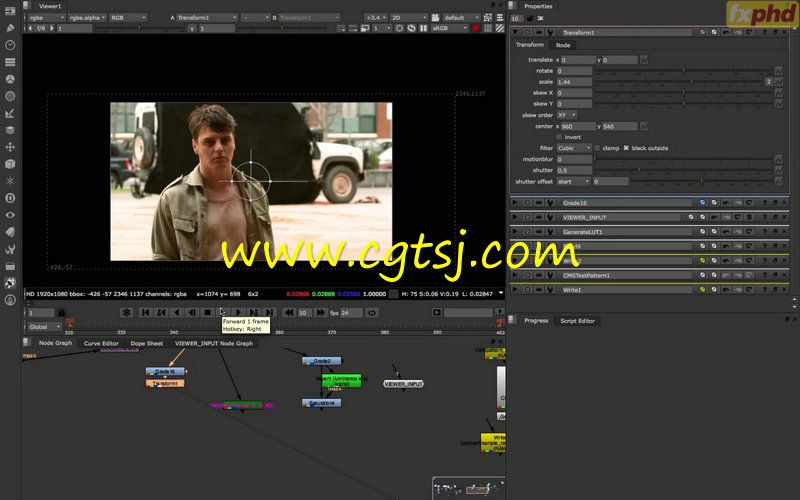
Task: Open shutter offset start dropdown
Action: (573, 181)
